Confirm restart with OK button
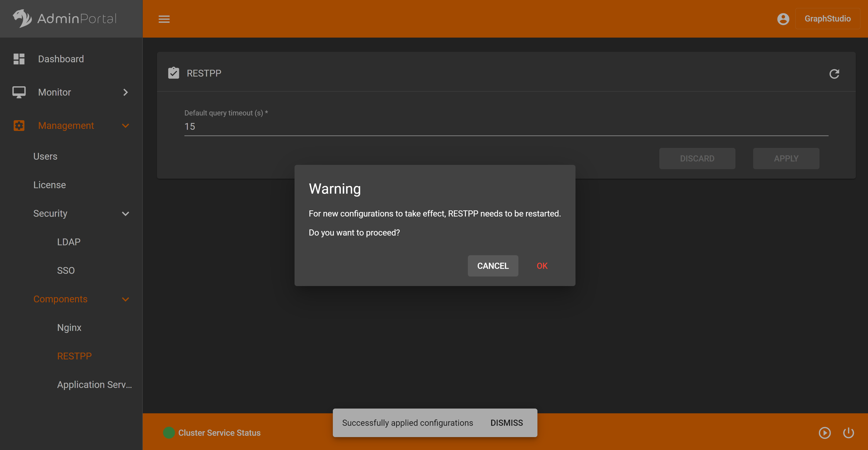The image size is (868, 450). 542,266
